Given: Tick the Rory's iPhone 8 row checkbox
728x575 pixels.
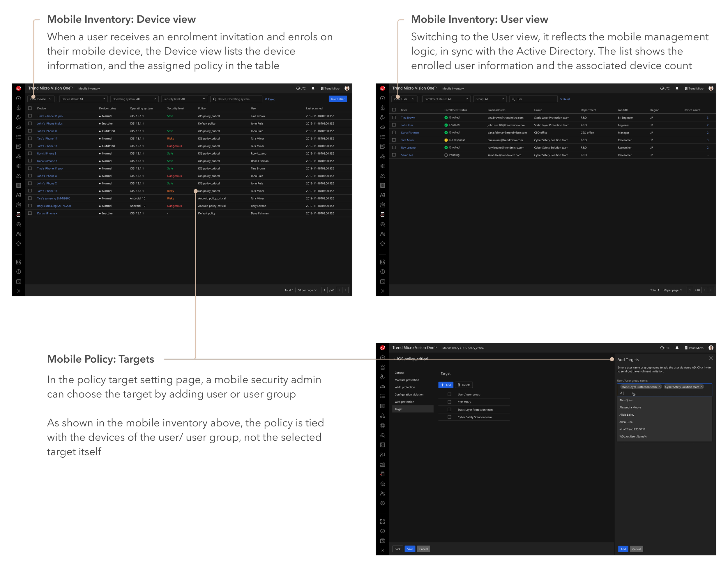Looking at the screenshot, I should [30, 153].
